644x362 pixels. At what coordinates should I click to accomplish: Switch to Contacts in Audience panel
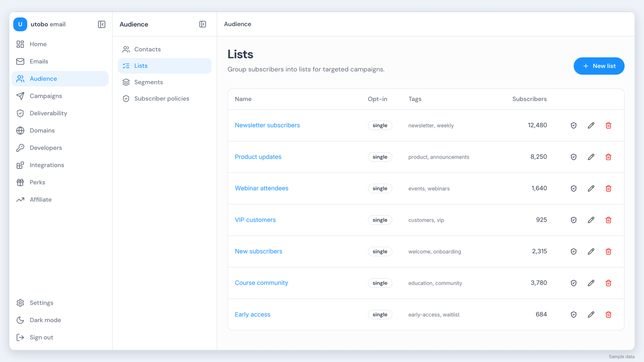point(165,49)
